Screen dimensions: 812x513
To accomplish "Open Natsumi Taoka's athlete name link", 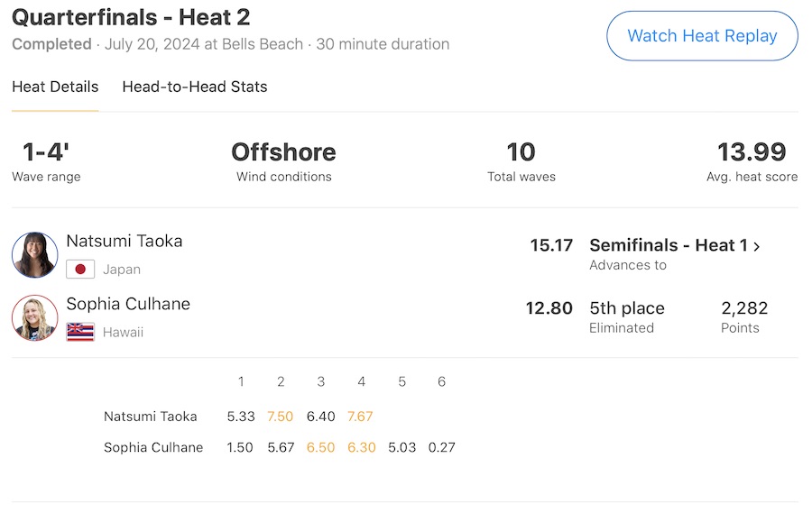I will click(x=125, y=241).
